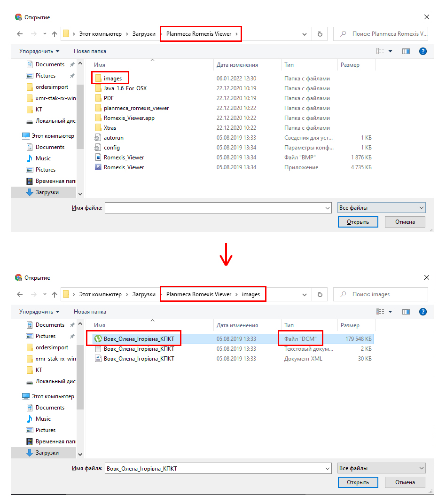Click Отмена in the lower dialog
The image size is (446, 504).
(x=405, y=482)
